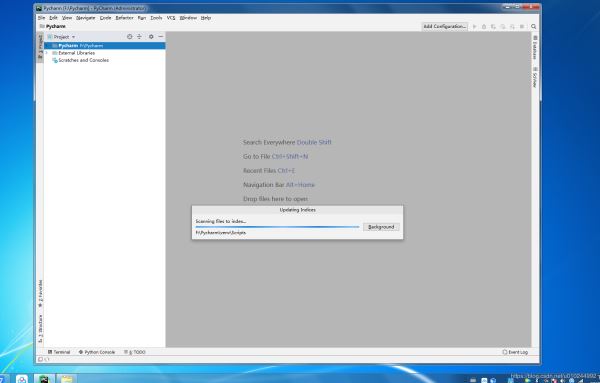Hide the Project panel with minus icon
The width and height of the screenshot is (600, 383).
[161, 37]
